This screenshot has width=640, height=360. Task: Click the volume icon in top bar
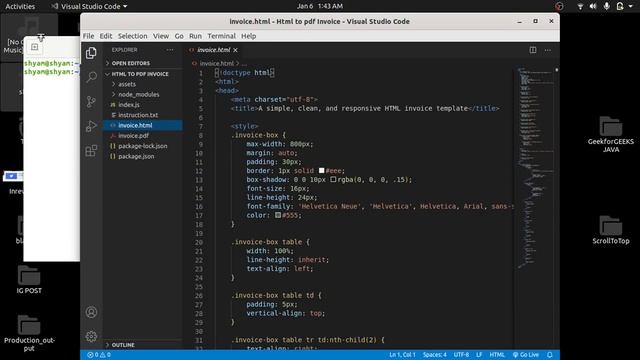click(593, 6)
